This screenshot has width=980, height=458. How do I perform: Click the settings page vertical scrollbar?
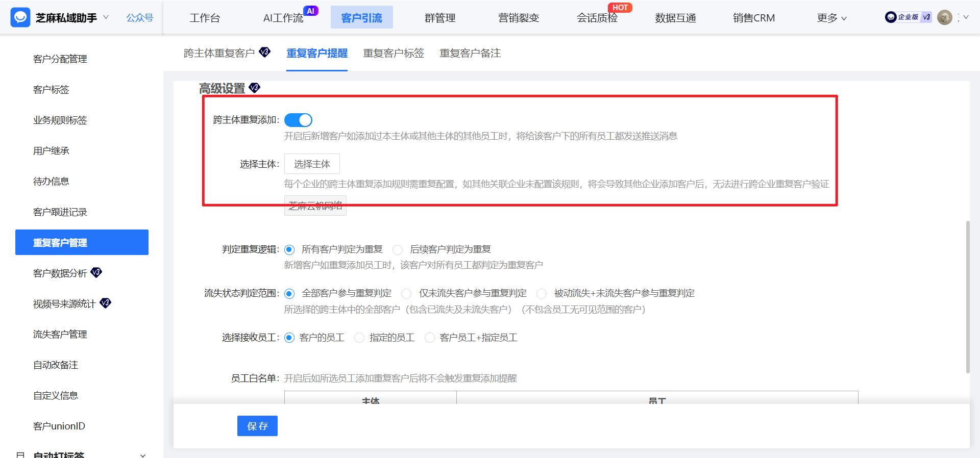pos(967,297)
